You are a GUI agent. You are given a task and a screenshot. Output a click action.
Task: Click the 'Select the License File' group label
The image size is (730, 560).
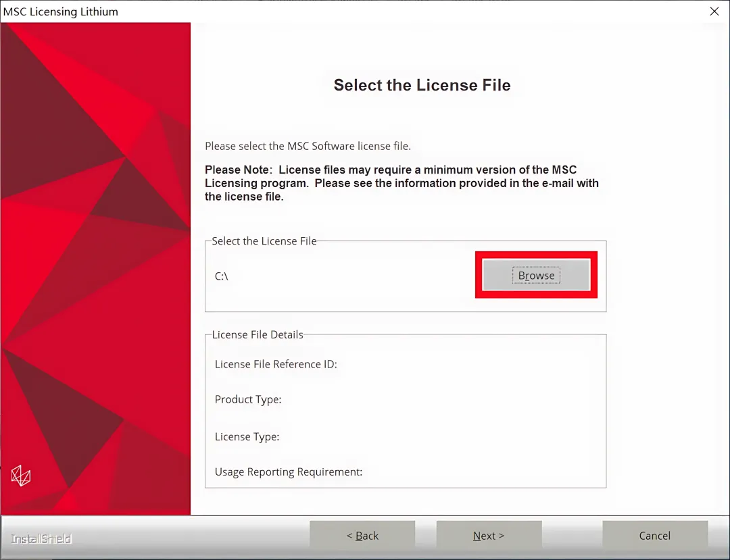pyautogui.click(x=264, y=241)
